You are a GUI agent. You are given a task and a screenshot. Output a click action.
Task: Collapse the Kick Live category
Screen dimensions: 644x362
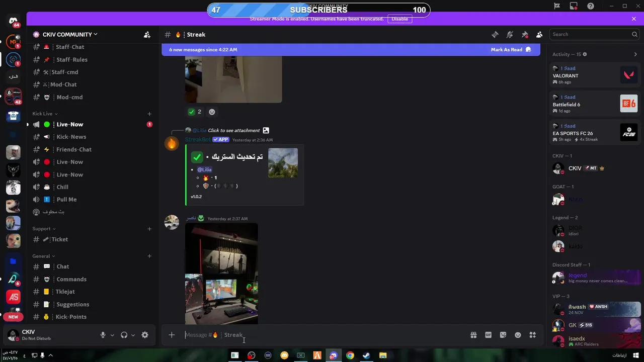45,114
